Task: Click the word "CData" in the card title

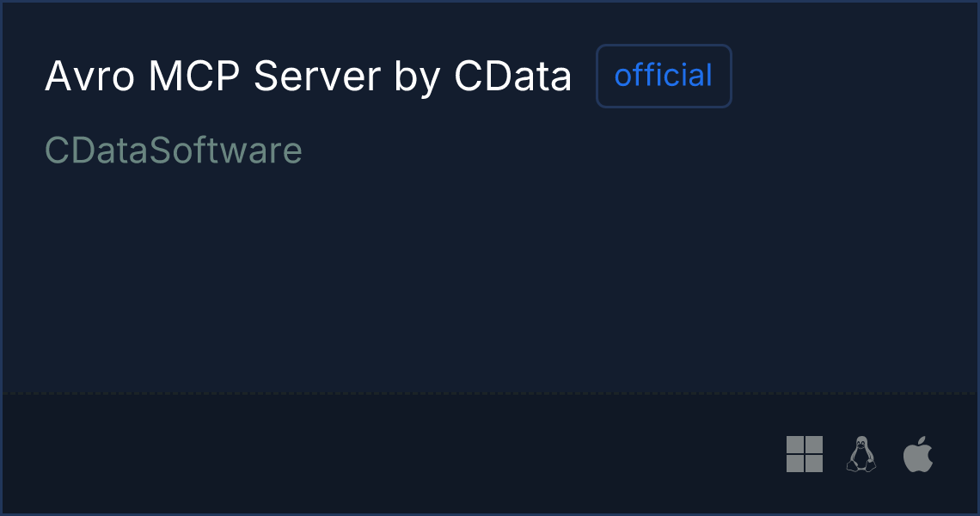Action: (x=512, y=77)
